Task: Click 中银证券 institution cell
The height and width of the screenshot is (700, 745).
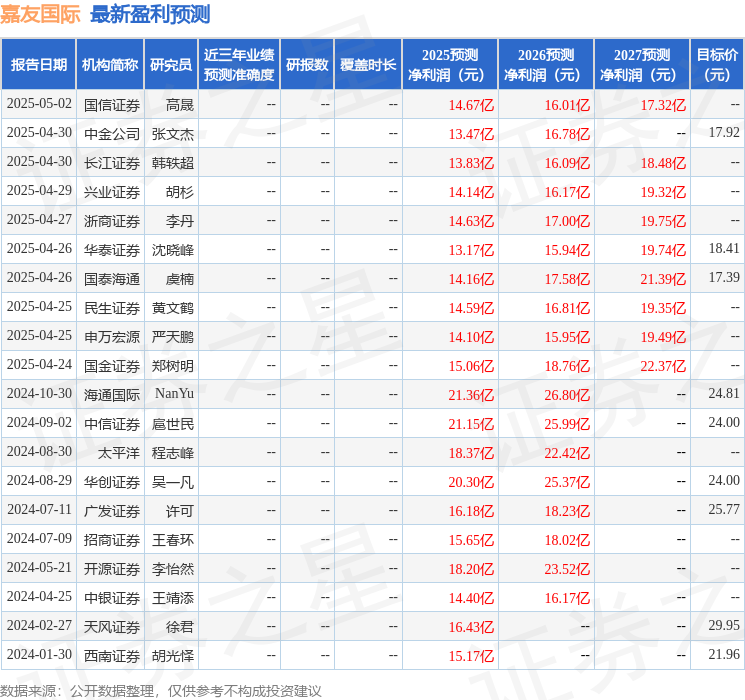Action: coord(112,597)
